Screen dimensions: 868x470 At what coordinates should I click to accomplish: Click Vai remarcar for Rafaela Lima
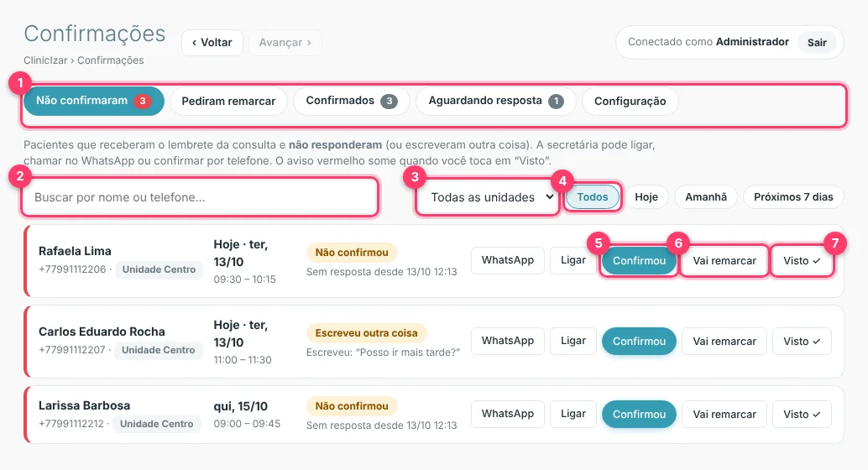click(724, 261)
